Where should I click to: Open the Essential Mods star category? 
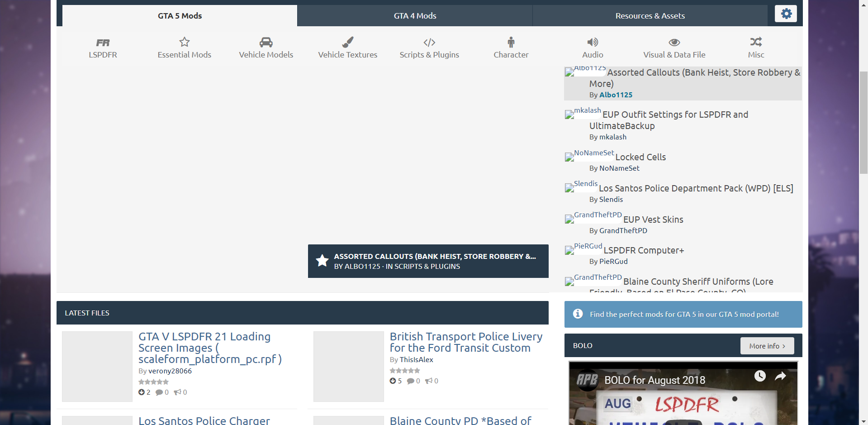[185, 48]
